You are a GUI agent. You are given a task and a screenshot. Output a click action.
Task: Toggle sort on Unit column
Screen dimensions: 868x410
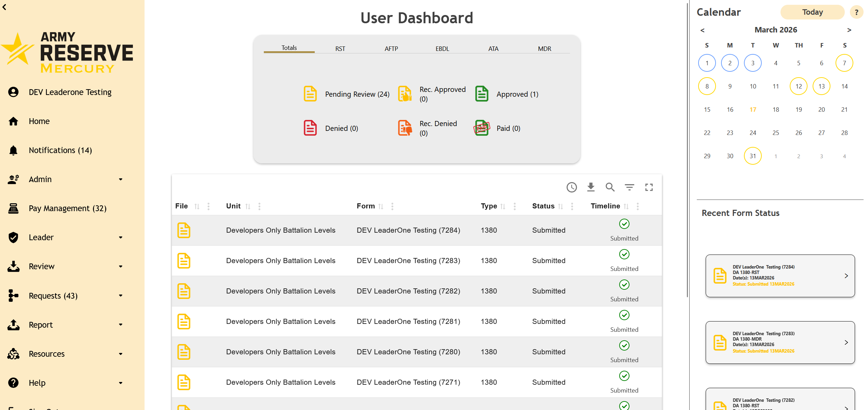pyautogui.click(x=248, y=206)
